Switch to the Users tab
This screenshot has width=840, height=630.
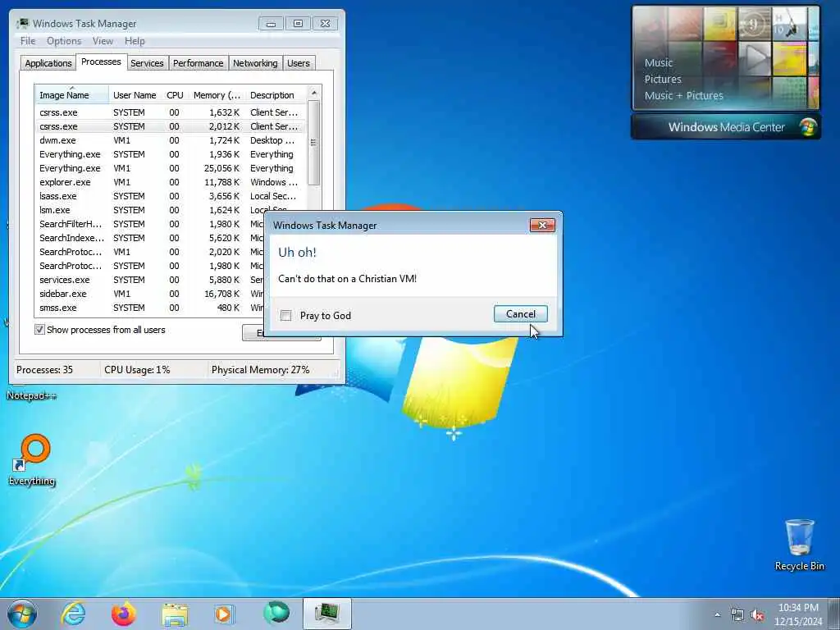(x=299, y=62)
